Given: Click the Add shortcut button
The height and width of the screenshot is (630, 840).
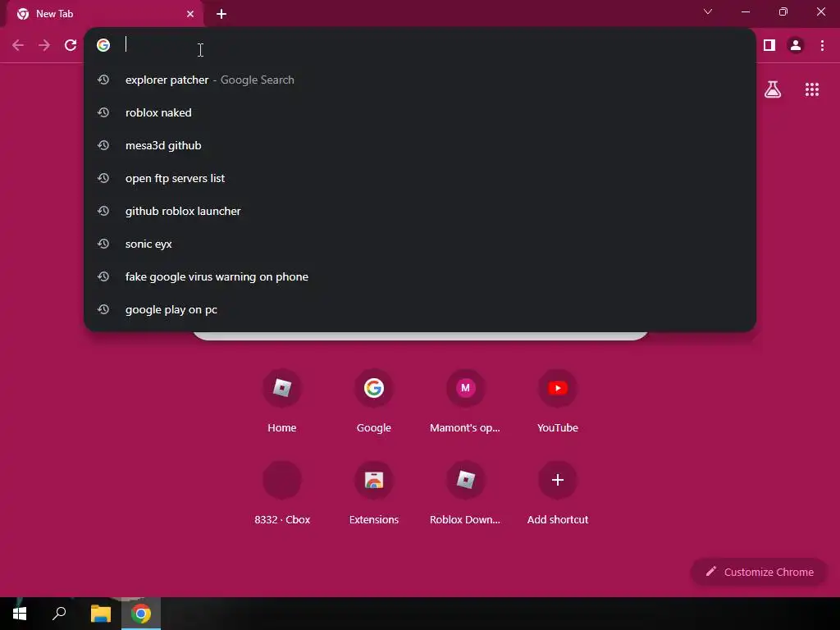Looking at the screenshot, I should coord(558,493).
